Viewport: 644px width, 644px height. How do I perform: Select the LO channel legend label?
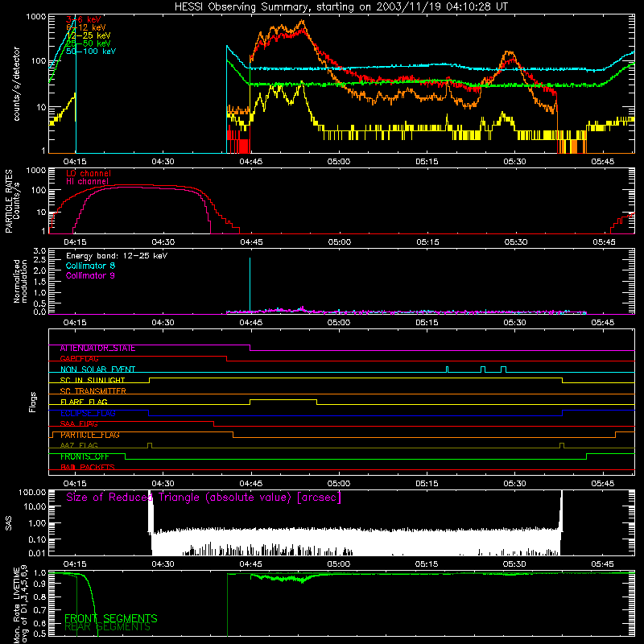click(x=89, y=173)
